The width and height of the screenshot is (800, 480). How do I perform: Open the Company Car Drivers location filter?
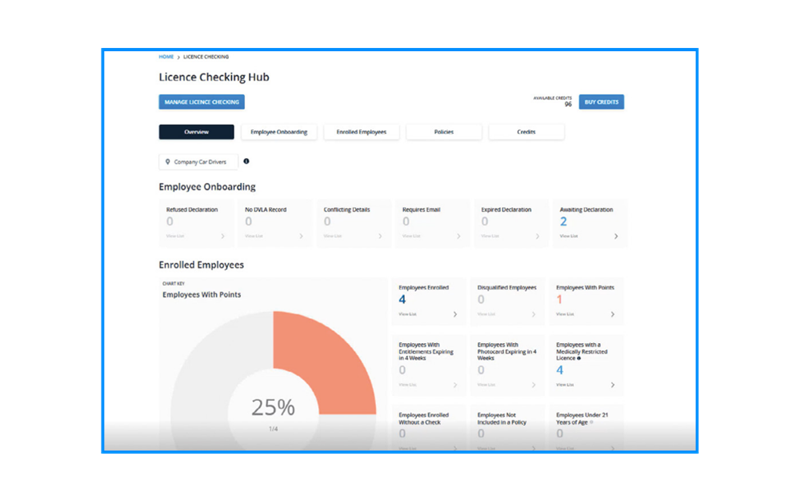(x=198, y=162)
